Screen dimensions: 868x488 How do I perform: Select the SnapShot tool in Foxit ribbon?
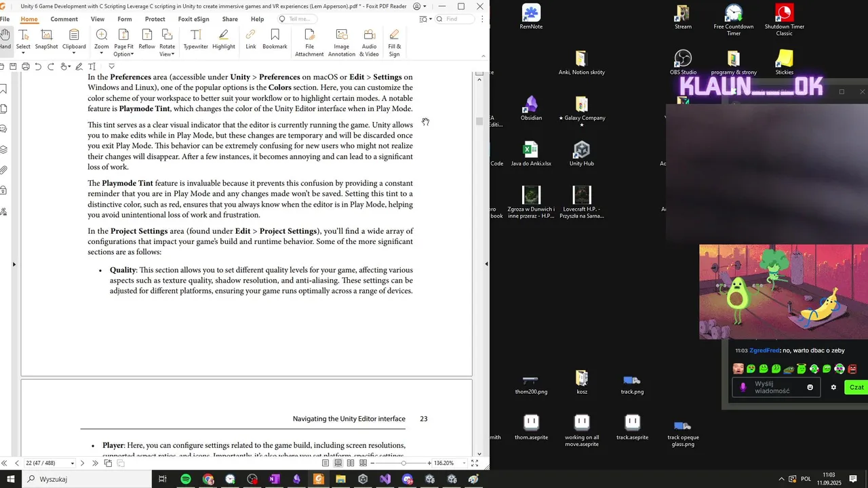click(x=46, y=39)
